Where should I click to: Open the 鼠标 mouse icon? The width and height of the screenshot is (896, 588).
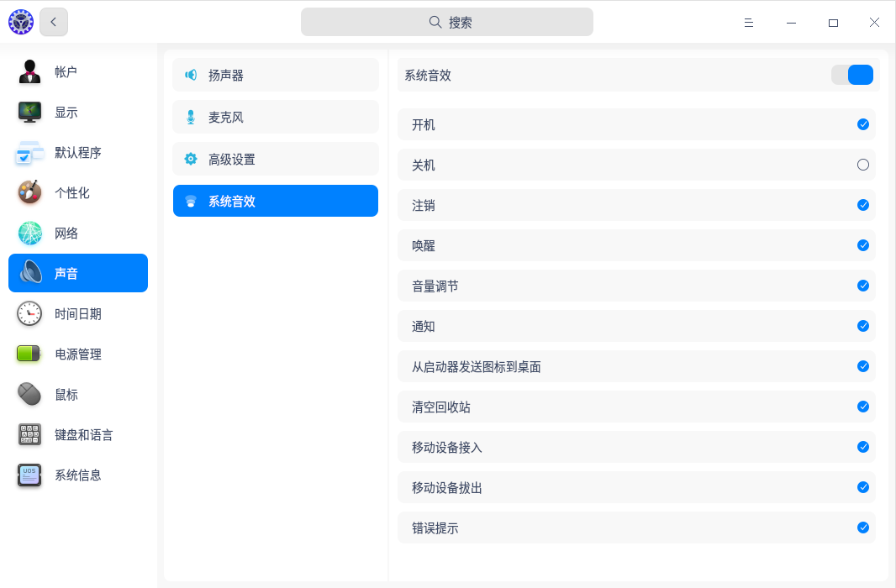coord(30,395)
